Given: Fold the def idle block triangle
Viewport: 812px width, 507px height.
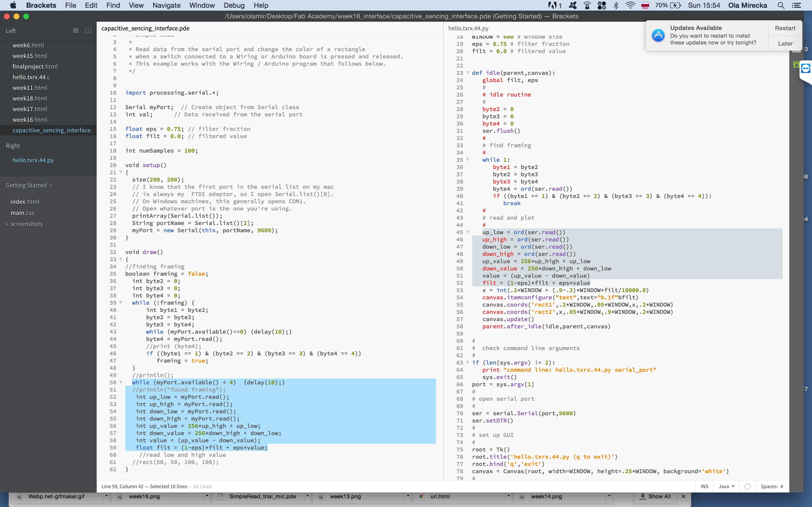Looking at the screenshot, I should tap(467, 73).
